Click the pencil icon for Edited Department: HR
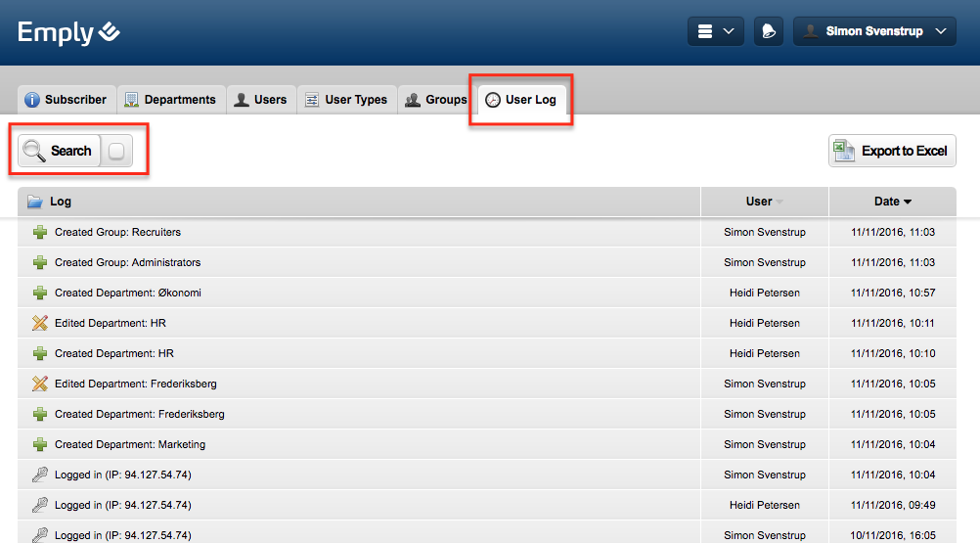Image resolution: width=980 pixels, height=543 pixels. pos(40,323)
